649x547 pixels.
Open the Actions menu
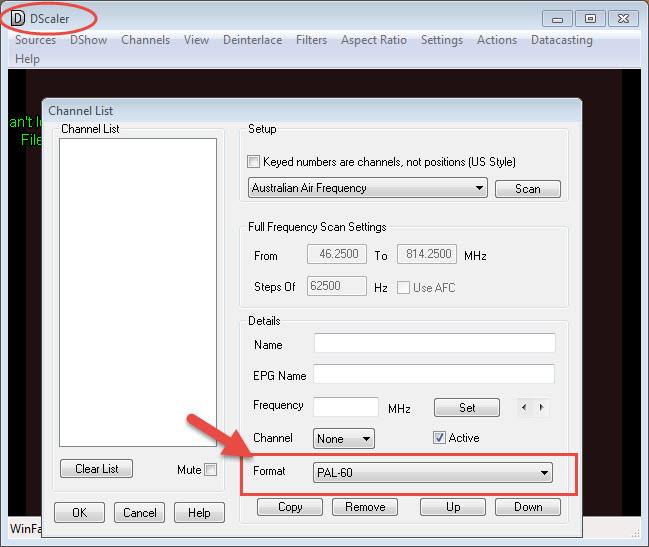click(497, 40)
